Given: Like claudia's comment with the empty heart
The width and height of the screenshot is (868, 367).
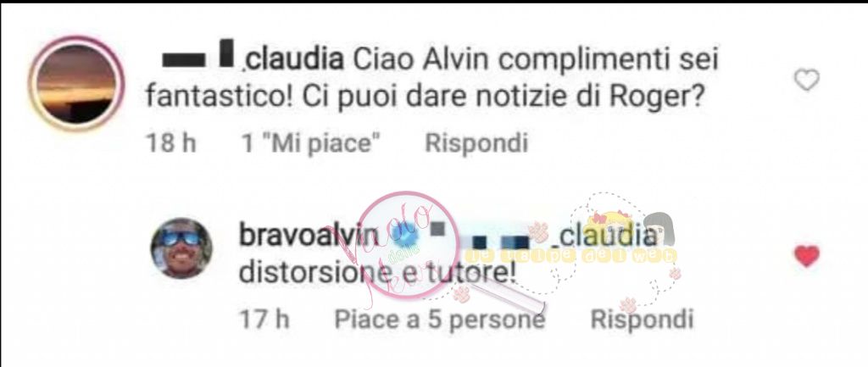Looking at the screenshot, I should [x=807, y=81].
